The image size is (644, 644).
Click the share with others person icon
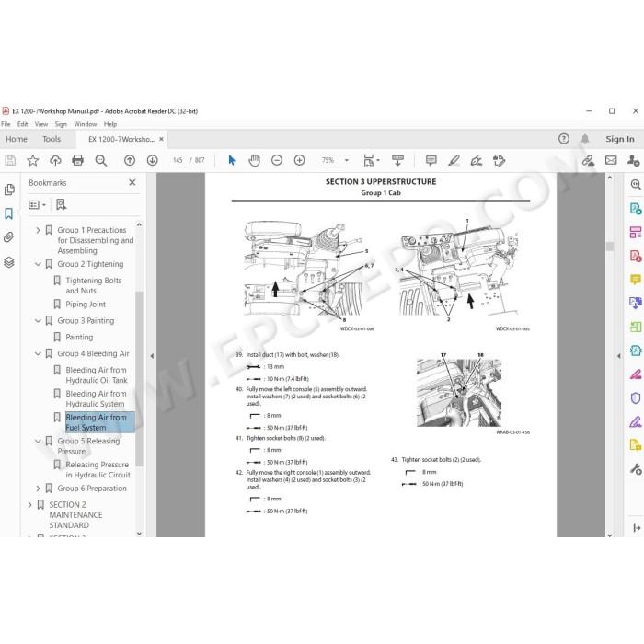tap(633, 160)
